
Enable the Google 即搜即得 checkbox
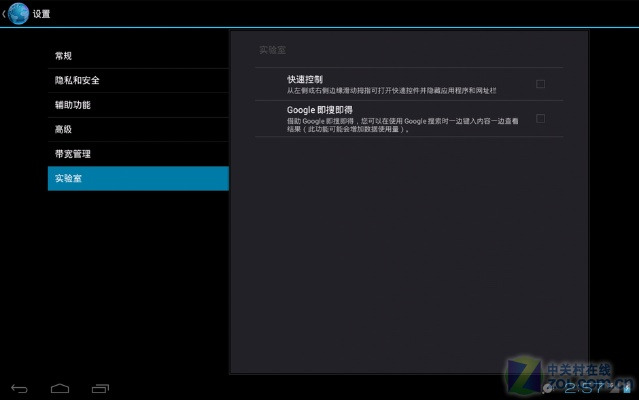point(540,118)
